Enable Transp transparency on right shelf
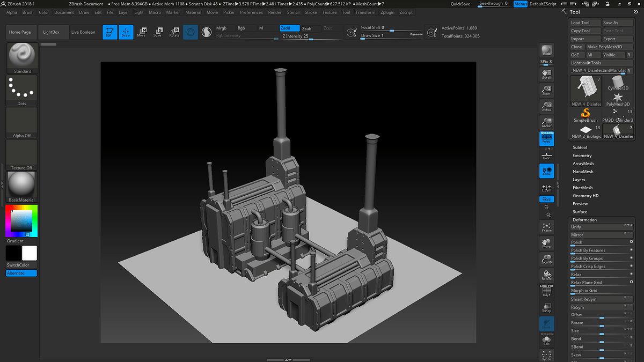644x362 pixels. 546,307
